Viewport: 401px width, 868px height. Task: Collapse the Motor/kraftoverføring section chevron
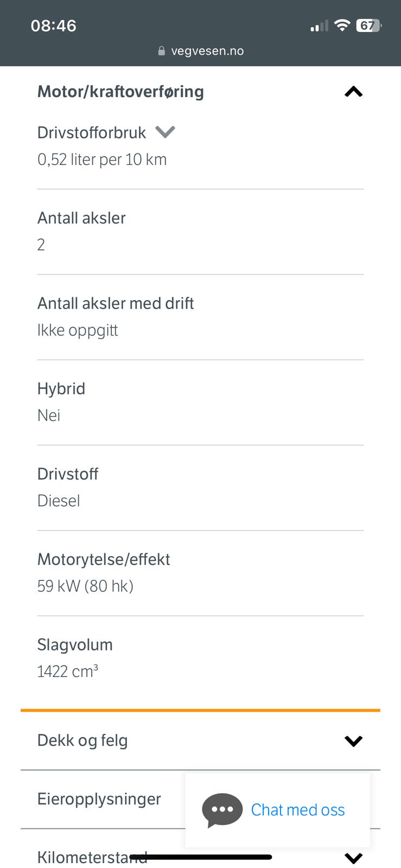click(353, 92)
